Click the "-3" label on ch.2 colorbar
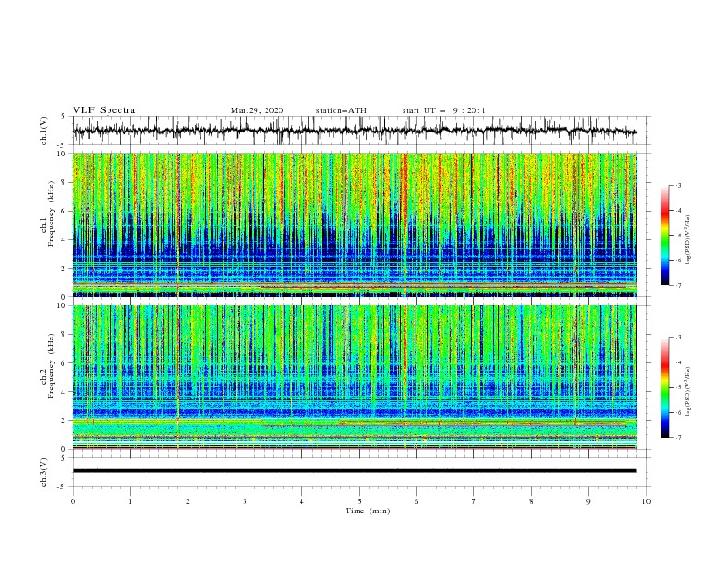This screenshot has height=563, width=728. [677, 338]
